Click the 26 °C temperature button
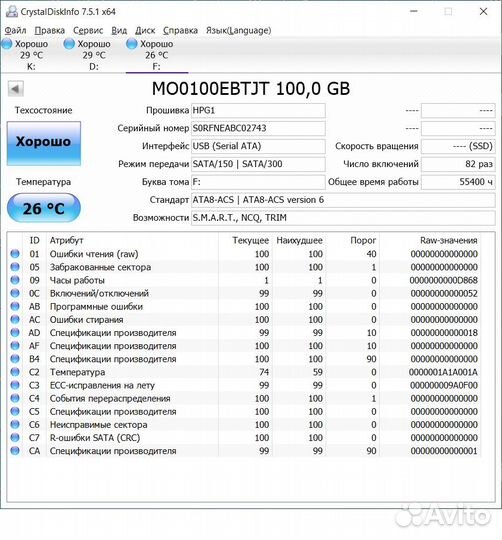 44,208
